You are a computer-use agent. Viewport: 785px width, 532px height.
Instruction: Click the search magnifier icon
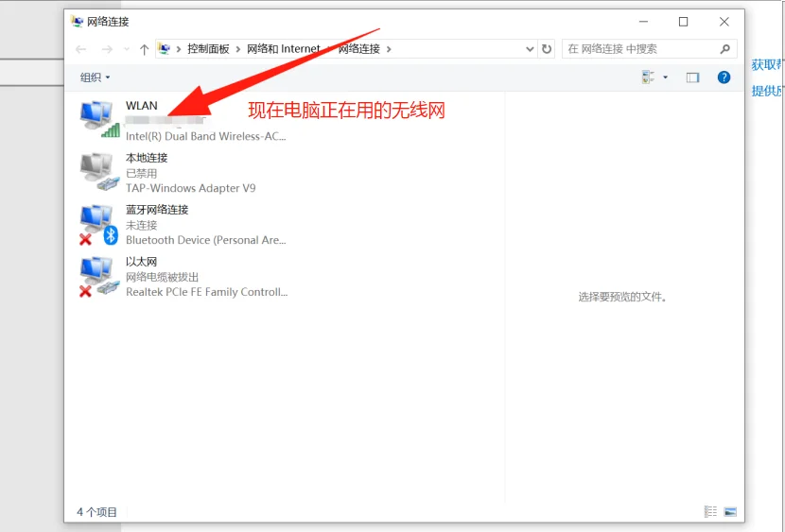(x=724, y=49)
